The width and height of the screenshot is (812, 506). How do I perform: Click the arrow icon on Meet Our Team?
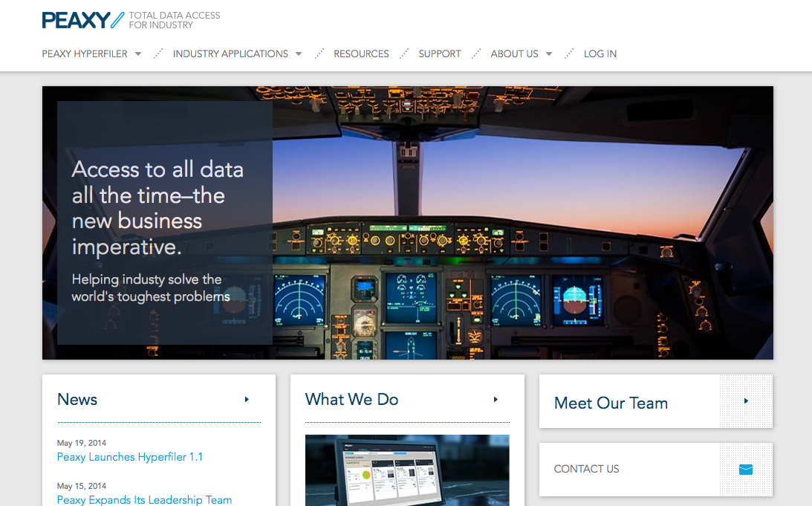[x=746, y=401]
